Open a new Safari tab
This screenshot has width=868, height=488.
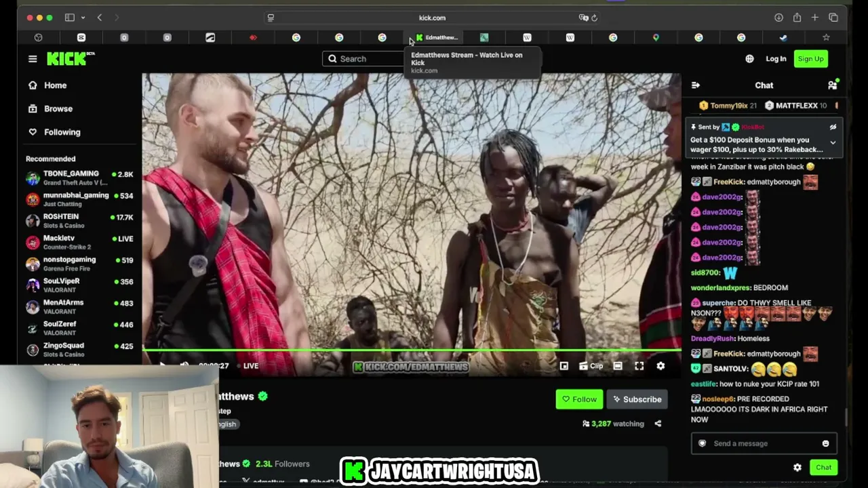point(815,18)
